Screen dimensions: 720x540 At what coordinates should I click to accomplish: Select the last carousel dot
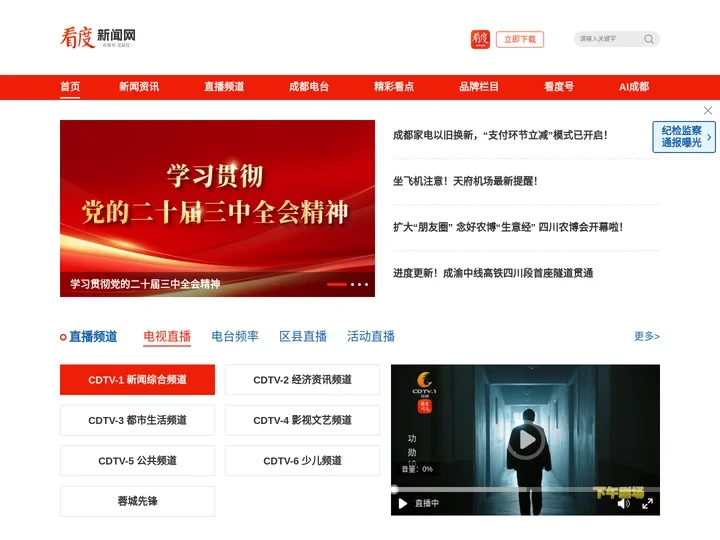click(x=366, y=285)
